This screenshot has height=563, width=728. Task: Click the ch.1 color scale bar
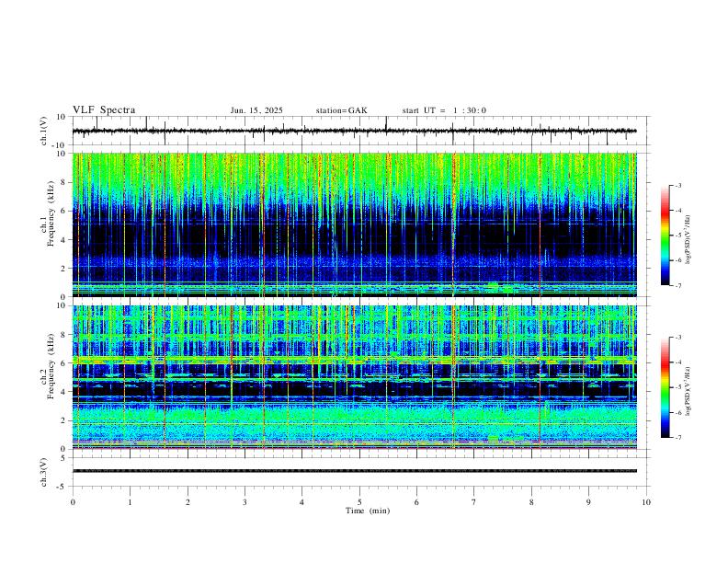coord(665,236)
